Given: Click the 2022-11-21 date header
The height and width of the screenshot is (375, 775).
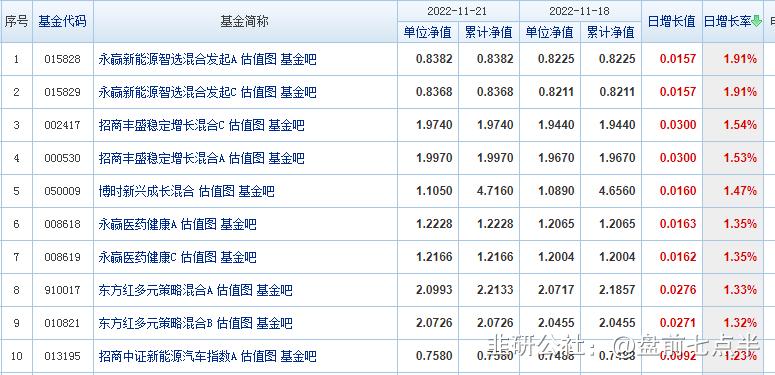Looking at the screenshot, I should [458, 11].
